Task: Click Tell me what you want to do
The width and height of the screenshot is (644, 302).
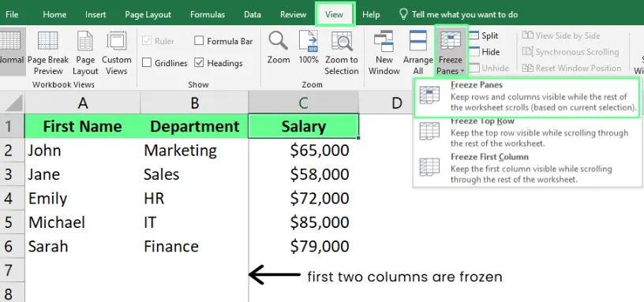Action: [465, 14]
